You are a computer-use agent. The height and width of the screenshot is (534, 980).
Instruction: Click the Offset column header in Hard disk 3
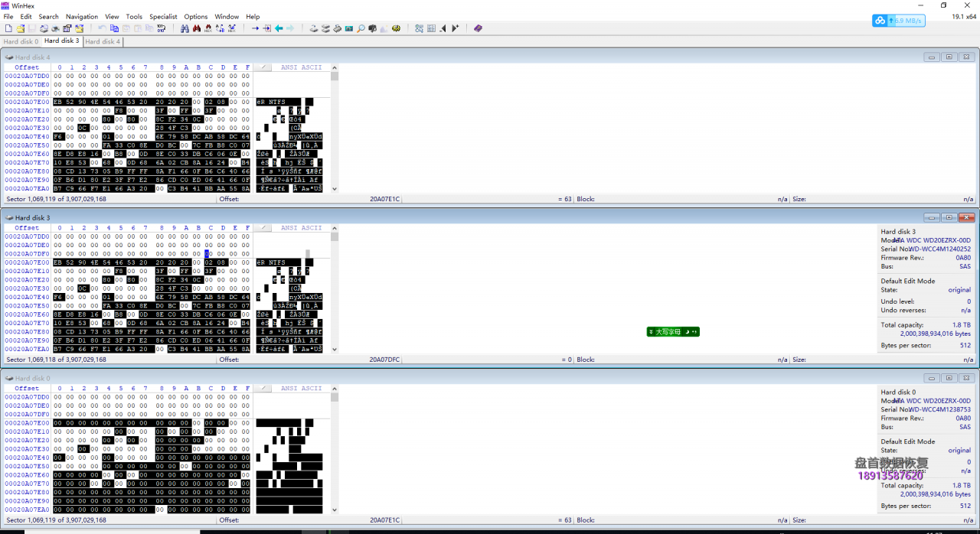tap(27, 228)
